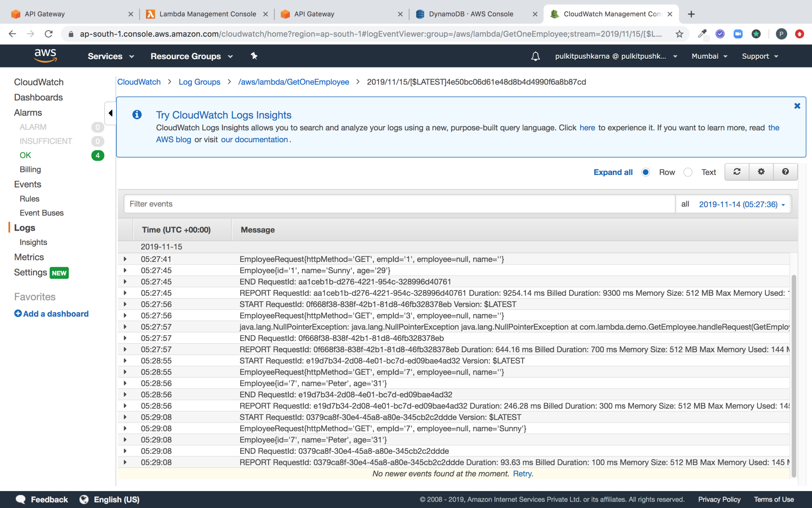Expand the 05:27:41 EmployeeRequest log row
The image size is (812, 508).
coord(125,259)
